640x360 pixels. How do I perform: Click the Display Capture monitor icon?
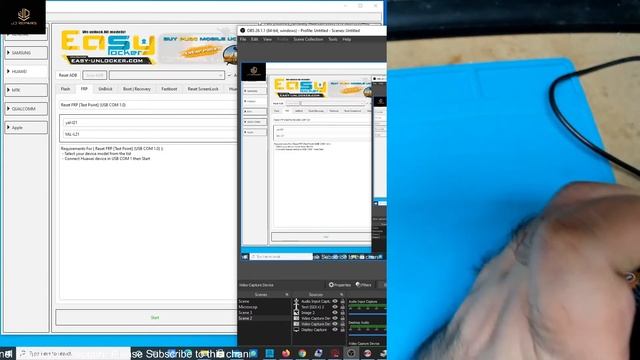click(296, 330)
